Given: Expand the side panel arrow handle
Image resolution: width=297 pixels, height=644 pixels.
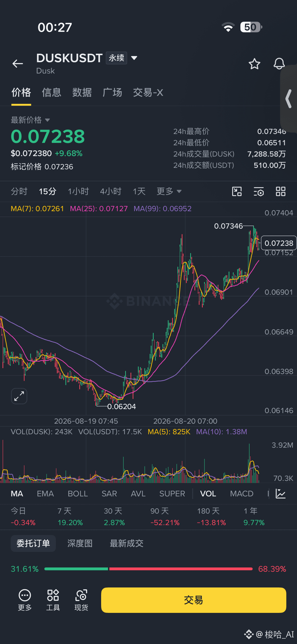Looking at the screenshot, I should [288, 99].
